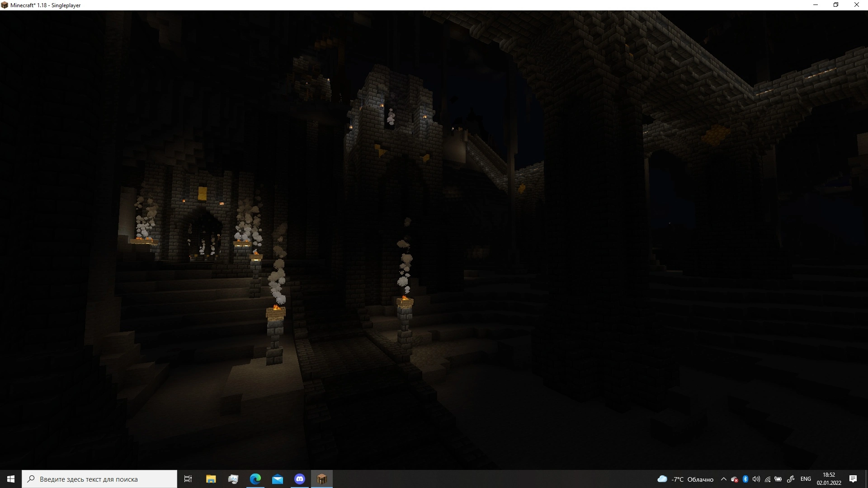Open Windows Ink Workspace pen icon
868x488 pixels.
pyautogui.click(x=791, y=479)
